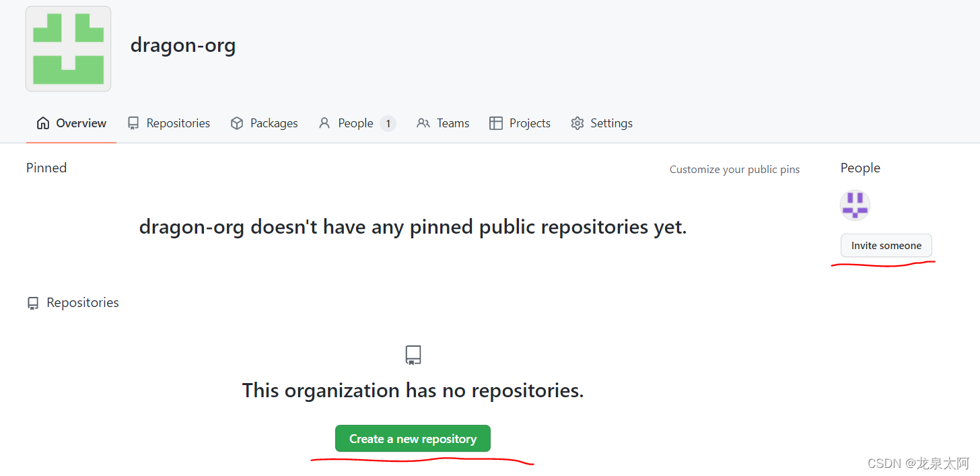
Task: Click the person icon in People tab
Action: (x=324, y=123)
